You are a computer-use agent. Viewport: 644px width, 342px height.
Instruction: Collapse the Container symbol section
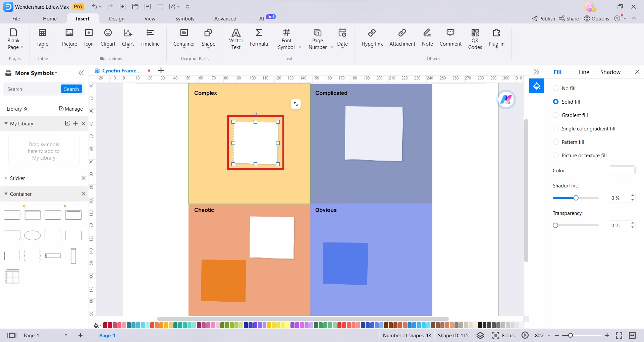6,194
